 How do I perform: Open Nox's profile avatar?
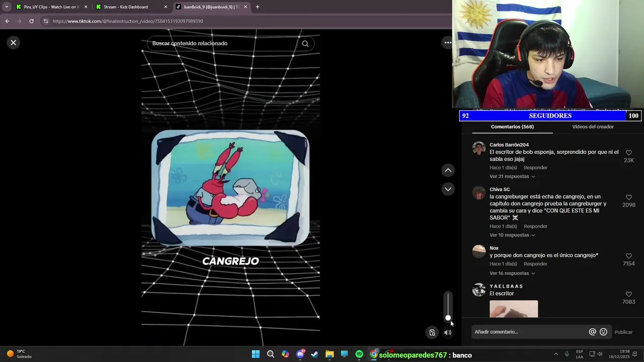[479, 251]
